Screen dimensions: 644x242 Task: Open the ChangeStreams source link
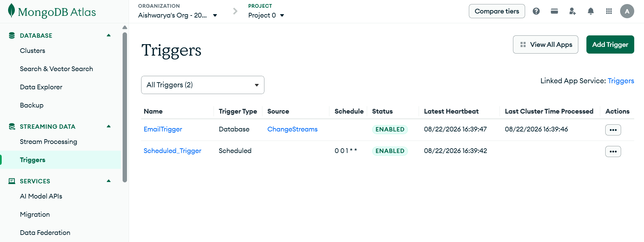292,129
